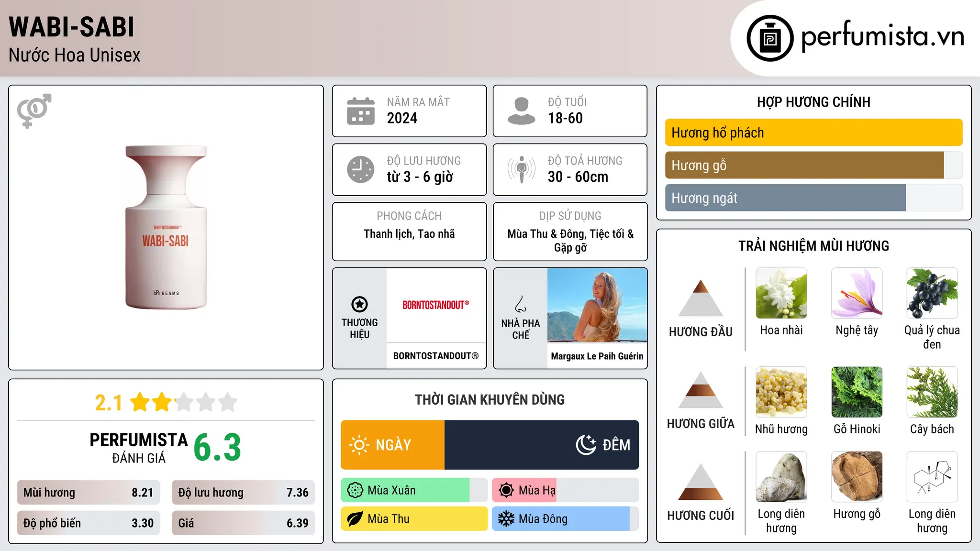The image size is (980, 551).
Task: Click the Hương giữa pyramid icon
Action: tap(701, 390)
